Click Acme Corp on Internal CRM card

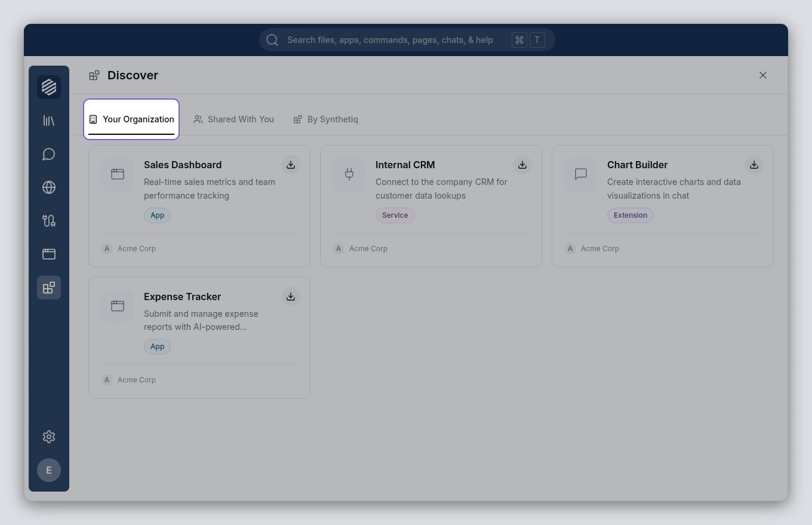[368, 249]
